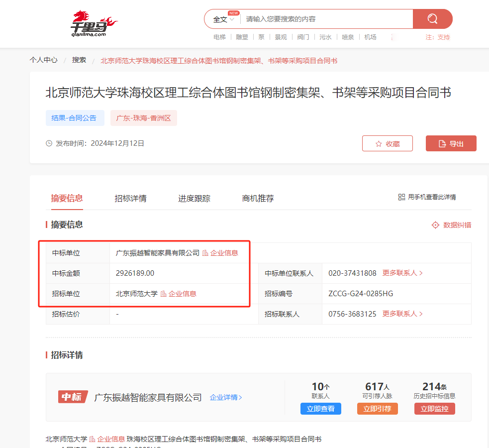489x448 pixels.
Task: Click 立即查看 contacts button
Action: pos(320,409)
